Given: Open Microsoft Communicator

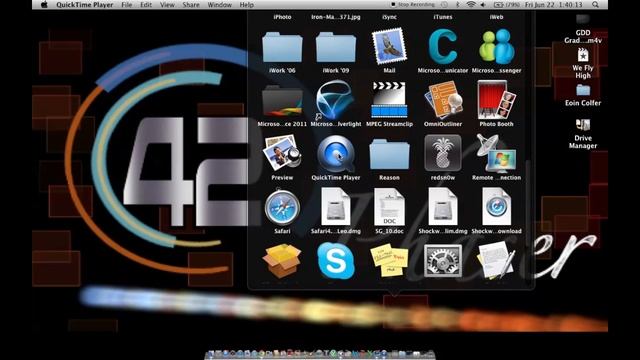Looking at the screenshot, I should coord(443,47).
